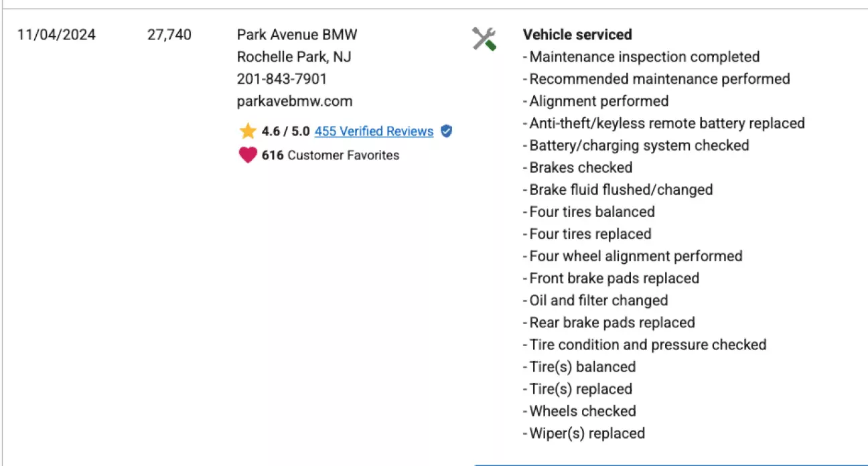Click the parkavebmw.com website text
Image resolution: width=868 pixels, height=466 pixels.
pyautogui.click(x=295, y=101)
